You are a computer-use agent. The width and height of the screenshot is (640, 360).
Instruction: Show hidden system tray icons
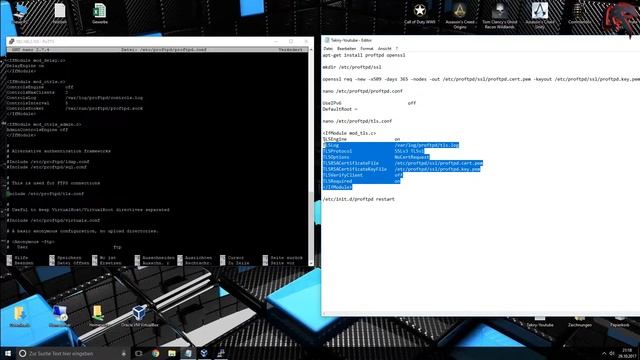pos(604,353)
